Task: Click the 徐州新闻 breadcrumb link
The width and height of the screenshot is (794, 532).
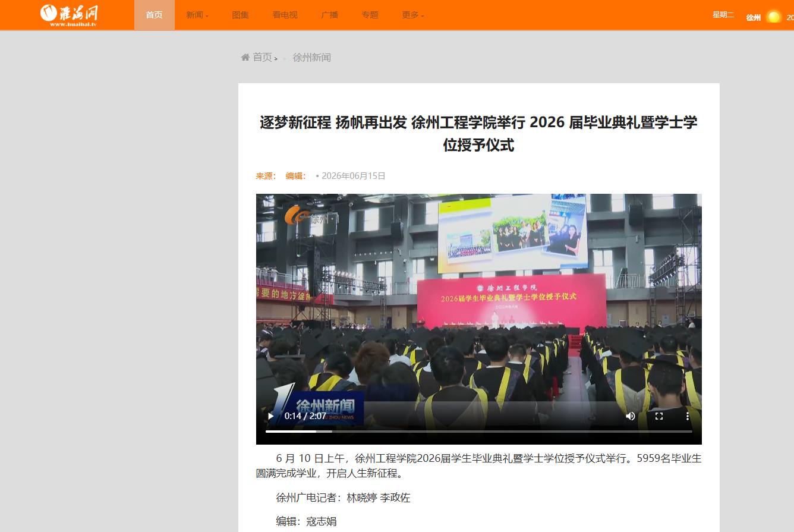Action: click(312, 58)
